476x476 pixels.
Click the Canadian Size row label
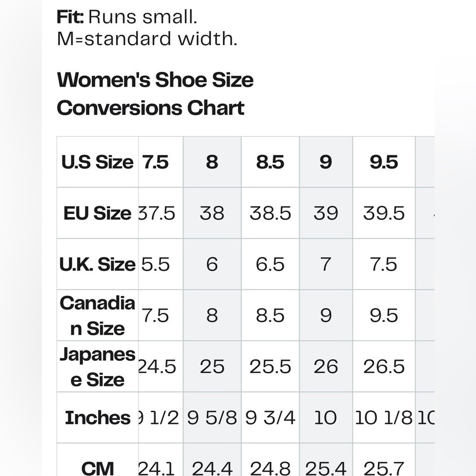(98, 316)
